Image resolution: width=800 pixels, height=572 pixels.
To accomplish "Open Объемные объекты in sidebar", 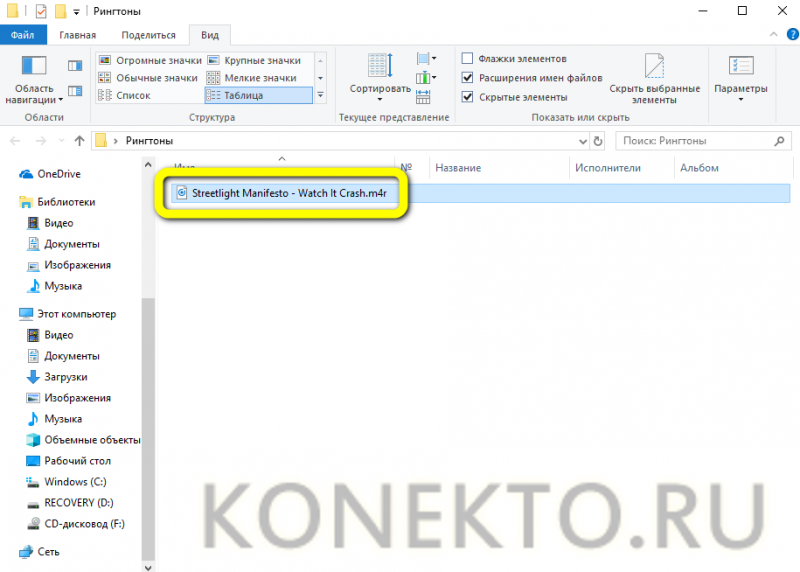I will click(x=83, y=440).
